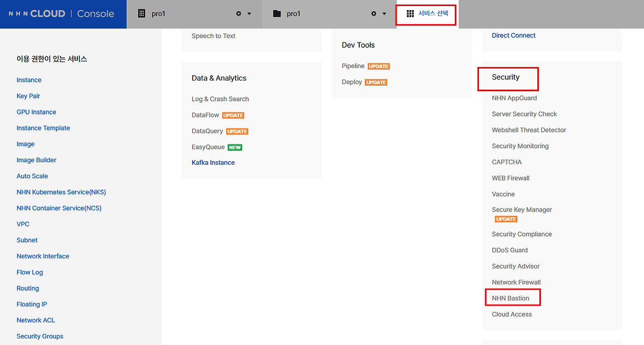Click the UPDATE badge beside DataFlow
644x345 pixels.
click(x=233, y=115)
